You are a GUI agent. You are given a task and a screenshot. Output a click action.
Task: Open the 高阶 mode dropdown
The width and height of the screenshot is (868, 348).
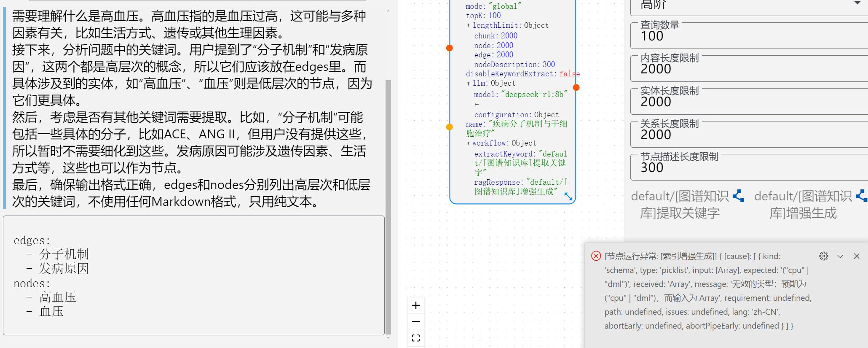857,3
